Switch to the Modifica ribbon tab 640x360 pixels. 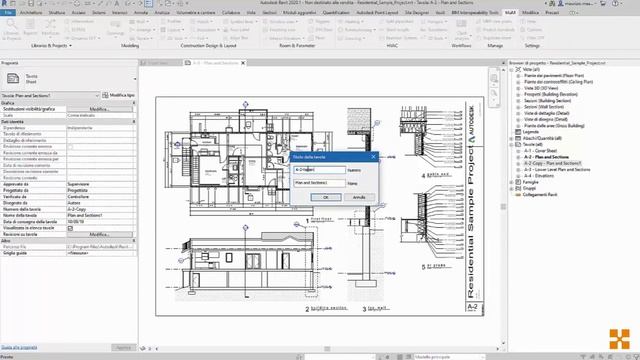pyautogui.click(x=530, y=13)
